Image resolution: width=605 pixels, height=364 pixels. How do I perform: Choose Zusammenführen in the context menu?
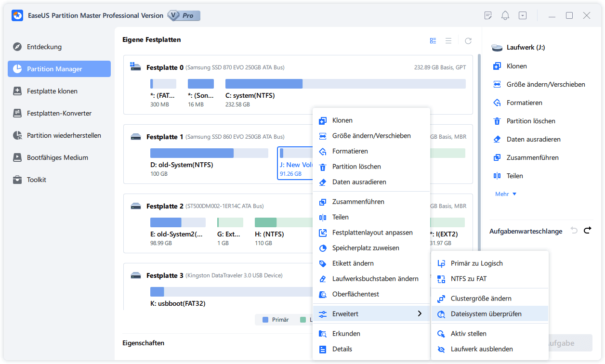tap(371, 202)
